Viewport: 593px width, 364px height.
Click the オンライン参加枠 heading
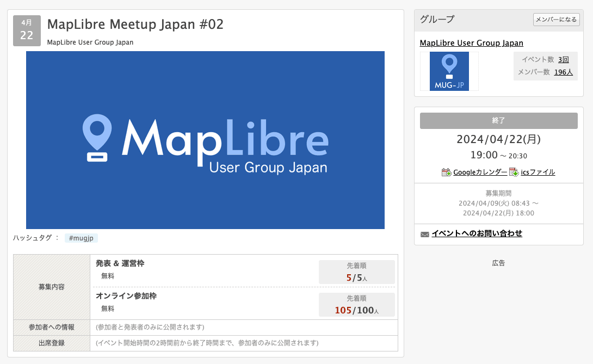coord(126,296)
